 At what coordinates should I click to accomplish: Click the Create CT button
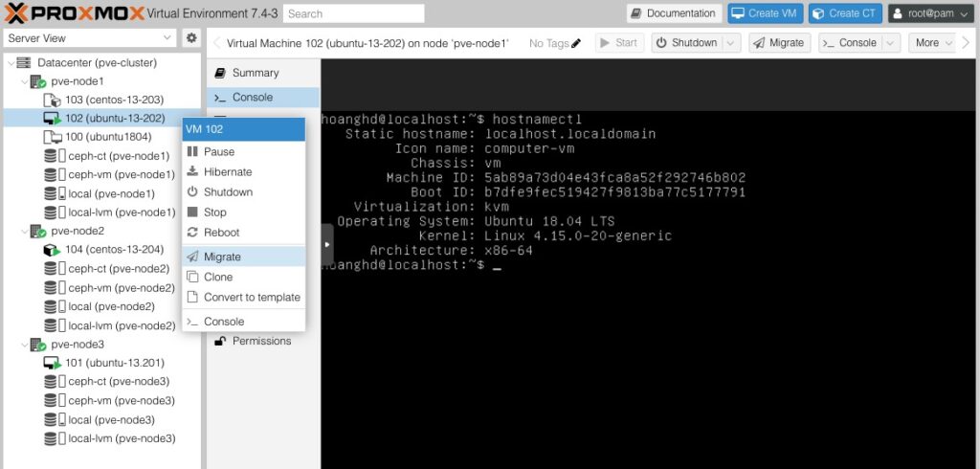tap(845, 13)
